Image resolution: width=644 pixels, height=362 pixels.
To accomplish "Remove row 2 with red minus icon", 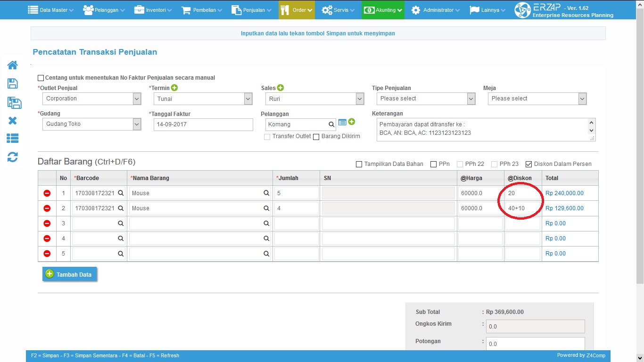I will [47, 208].
